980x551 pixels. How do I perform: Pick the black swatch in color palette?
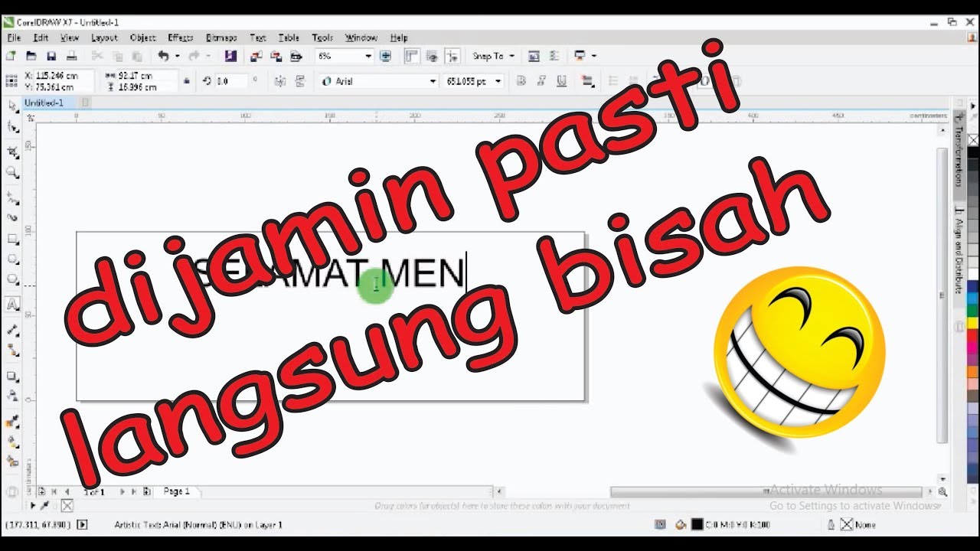point(973,152)
